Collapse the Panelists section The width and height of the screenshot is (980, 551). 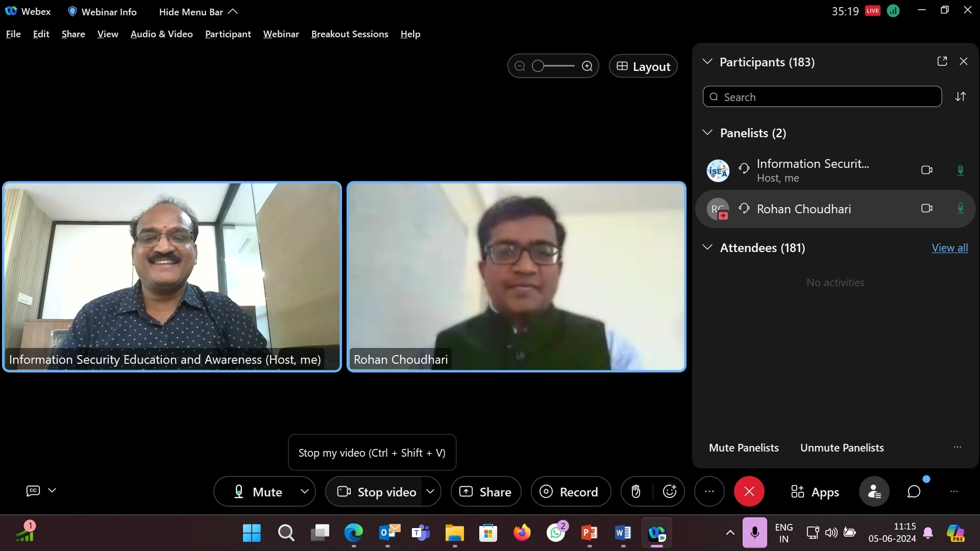[707, 133]
